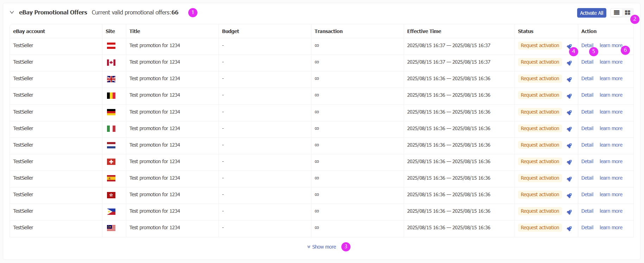Screen dimensions: 644x263
Task: Open Detail for the Austria promotion
Action: click(587, 45)
